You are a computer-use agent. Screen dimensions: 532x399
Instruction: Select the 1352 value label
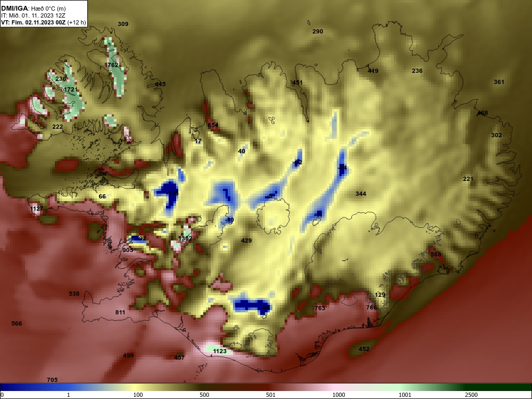[185, 238]
